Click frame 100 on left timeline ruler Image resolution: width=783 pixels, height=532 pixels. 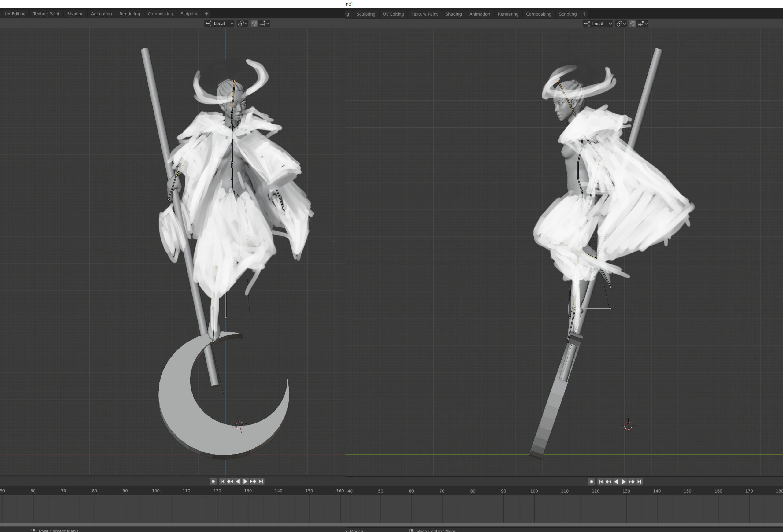156,491
